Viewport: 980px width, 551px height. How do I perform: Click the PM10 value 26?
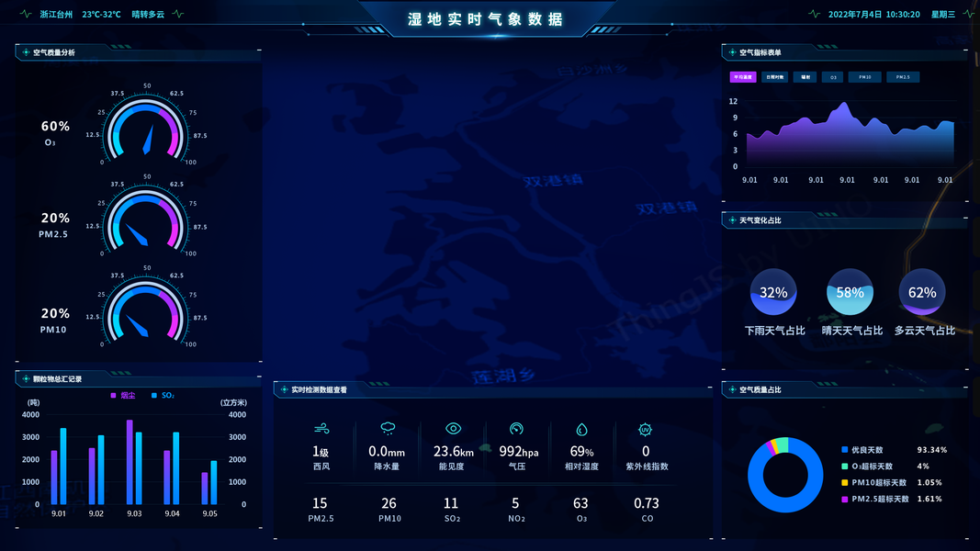click(x=389, y=503)
